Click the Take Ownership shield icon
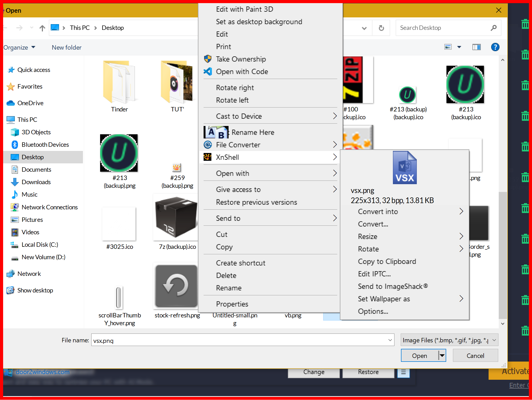The image size is (532, 400). click(207, 59)
